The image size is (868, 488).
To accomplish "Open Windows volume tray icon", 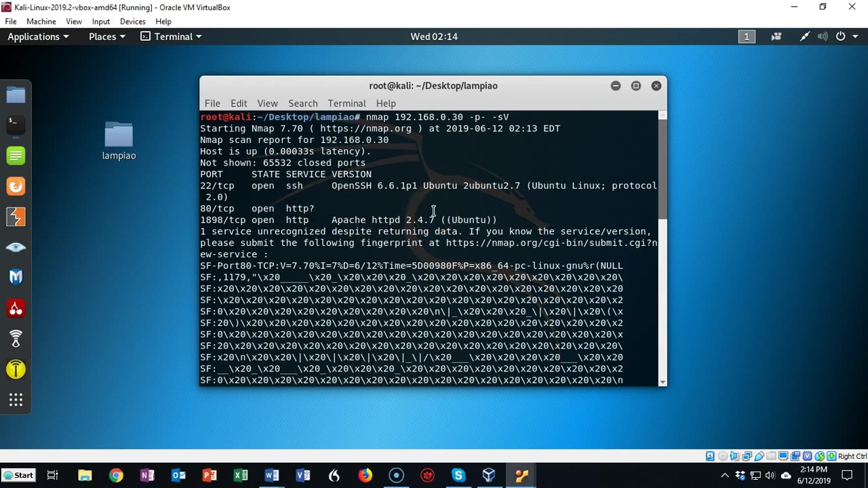I will coord(771,476).
